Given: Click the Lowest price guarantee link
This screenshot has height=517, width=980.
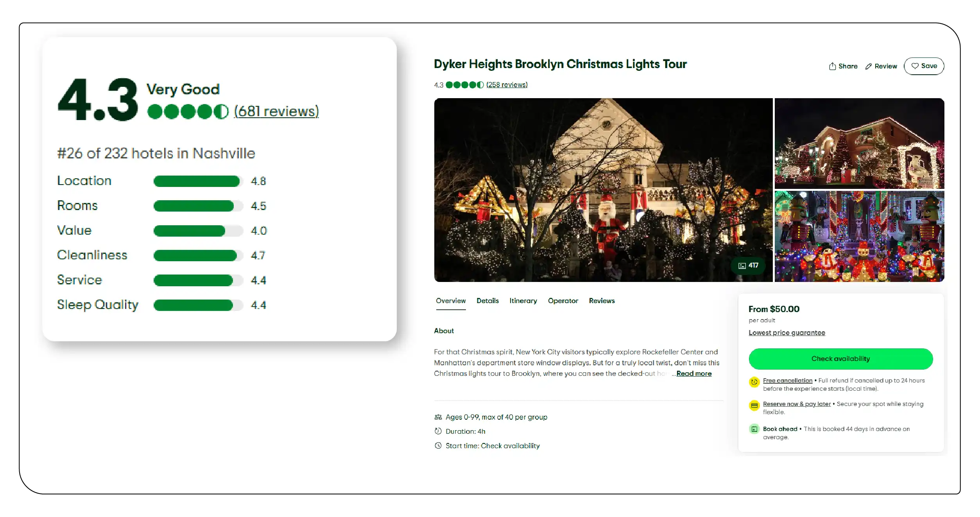Looking at the screenshot, I should (787, 332).
